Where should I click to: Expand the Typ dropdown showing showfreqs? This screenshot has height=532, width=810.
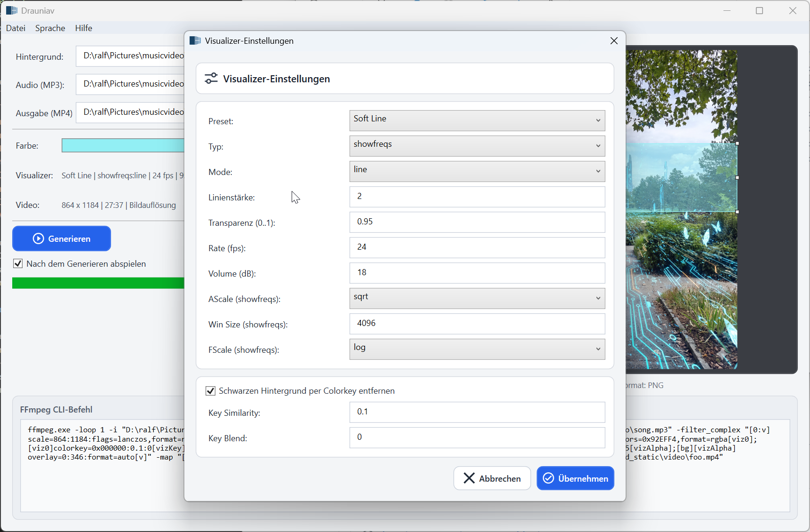477,146
